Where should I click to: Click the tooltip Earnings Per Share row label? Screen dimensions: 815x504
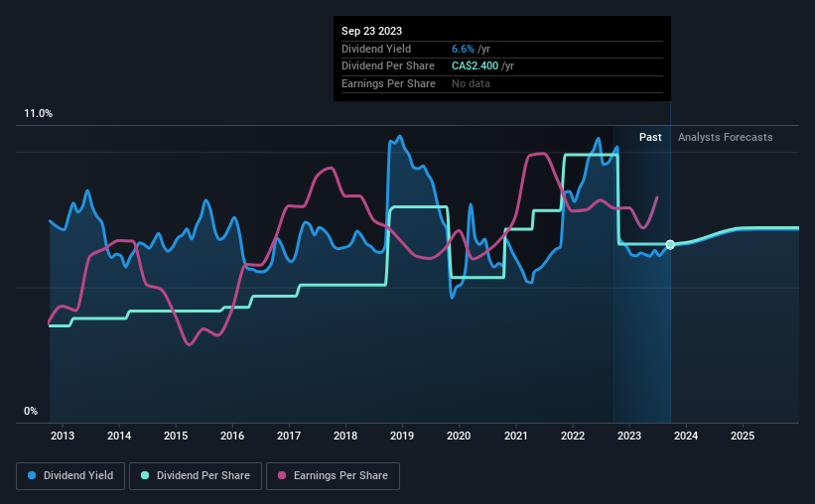388,83
